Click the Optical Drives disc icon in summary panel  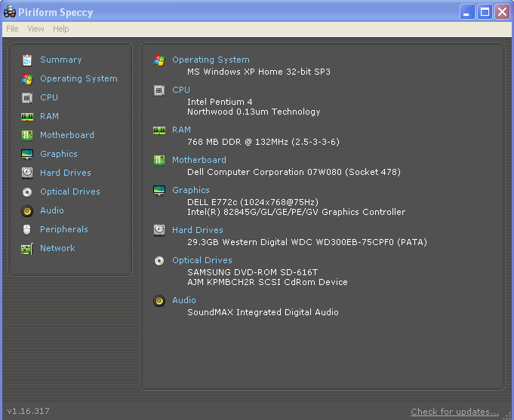click(159, 261)
